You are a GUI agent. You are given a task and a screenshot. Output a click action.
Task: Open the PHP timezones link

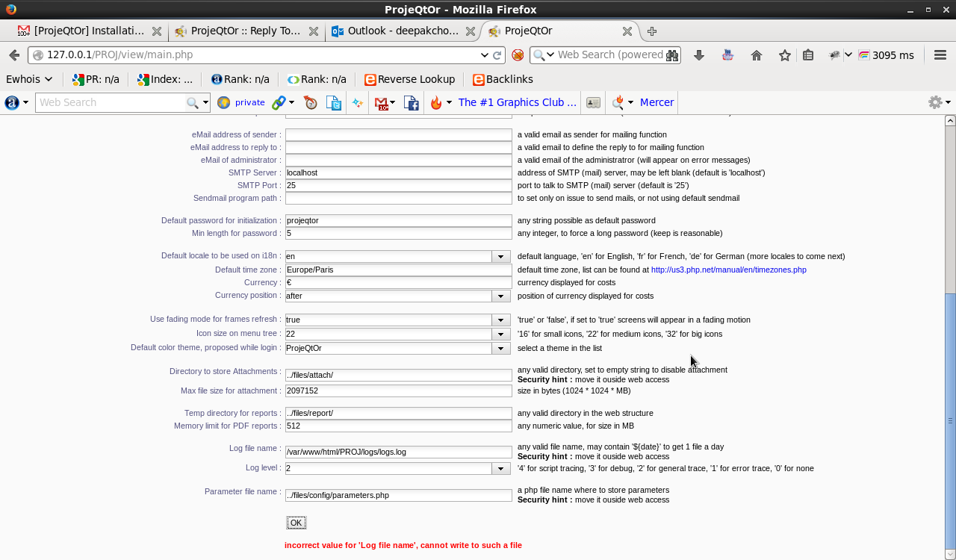pyautogui.click(x=728, y=270)
